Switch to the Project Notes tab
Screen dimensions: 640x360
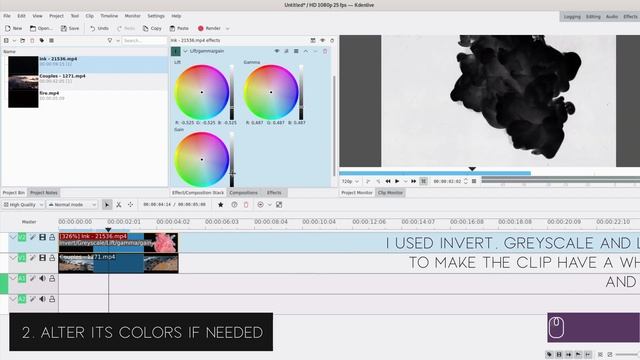[x=44, y=193]
